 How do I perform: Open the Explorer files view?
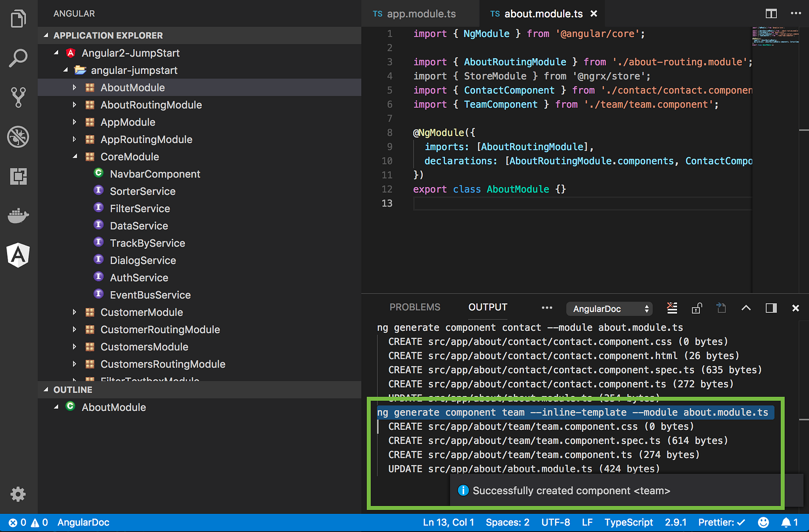pyautogui.click(x=18, y=19)
